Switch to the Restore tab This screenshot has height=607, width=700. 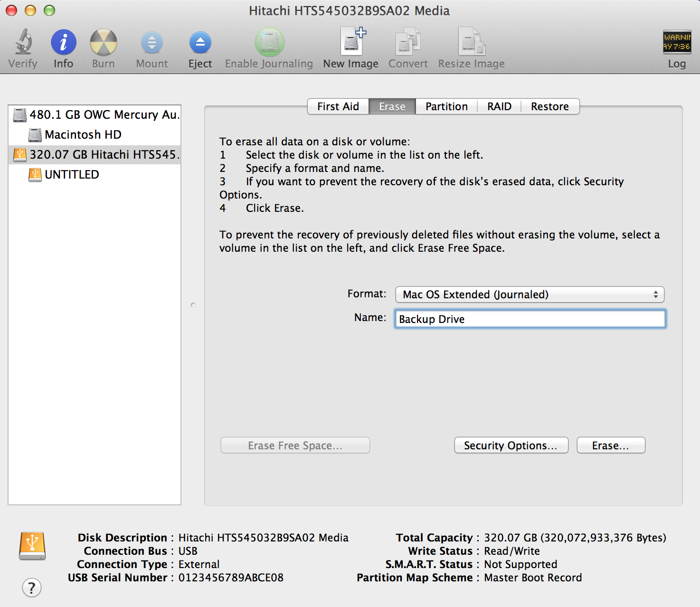[x=550, y=106]
